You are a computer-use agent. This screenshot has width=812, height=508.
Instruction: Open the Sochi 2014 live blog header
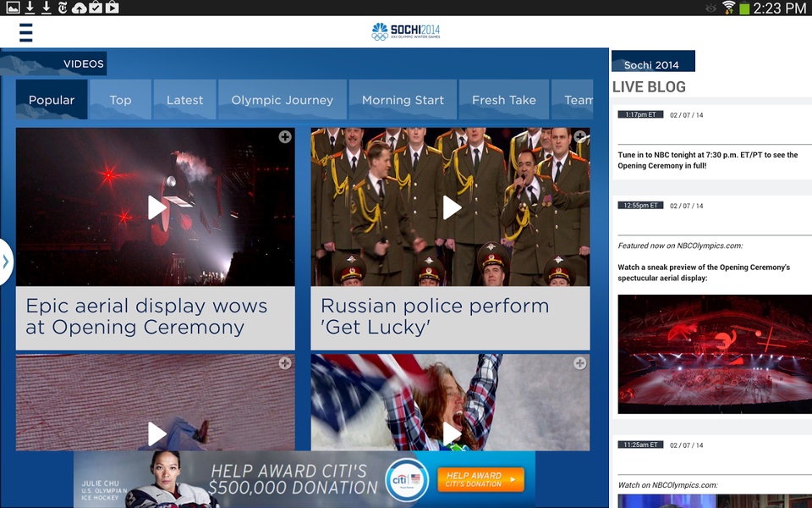tap(654, 61)
